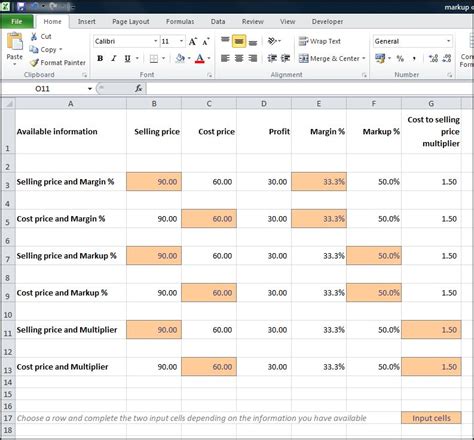This screenshot has height=440, width=474.
Task: Open the Name Box dropdown arrow
Action: [90, 89]
